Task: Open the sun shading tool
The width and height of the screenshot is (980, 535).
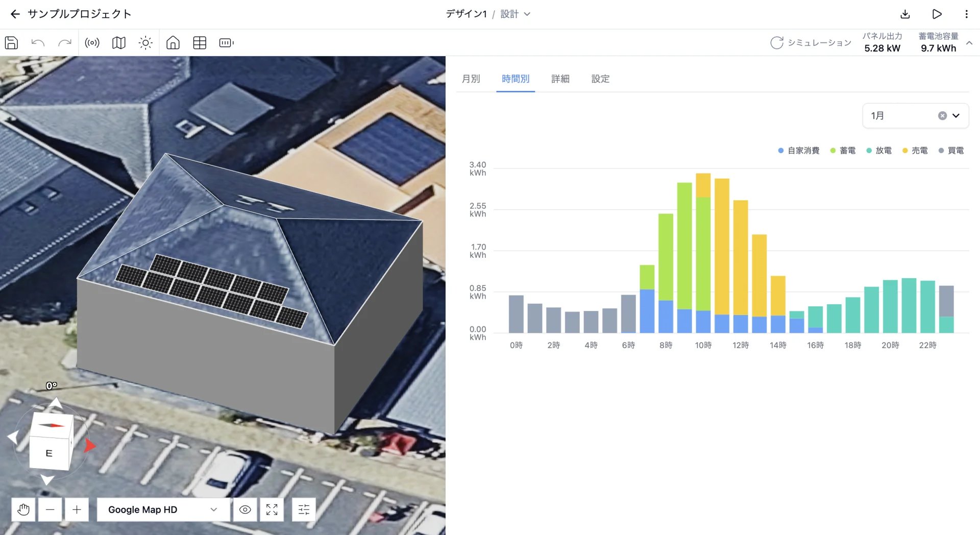Action: [145, 43]
